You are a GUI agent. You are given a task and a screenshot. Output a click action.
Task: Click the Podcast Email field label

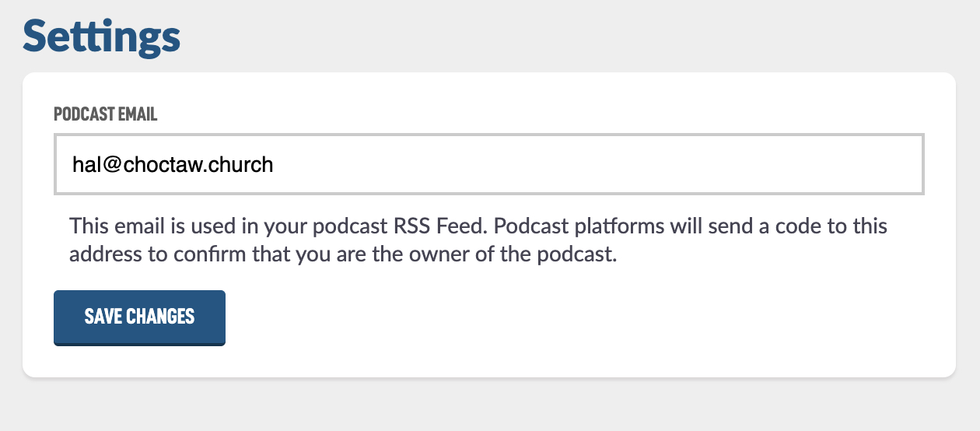[106, 114]
